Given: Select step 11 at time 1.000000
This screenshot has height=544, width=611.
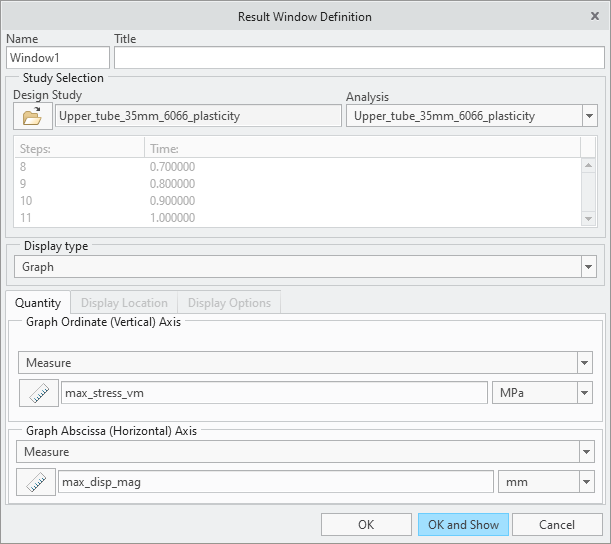Looking at the screenshot, I should pos(170,217).
